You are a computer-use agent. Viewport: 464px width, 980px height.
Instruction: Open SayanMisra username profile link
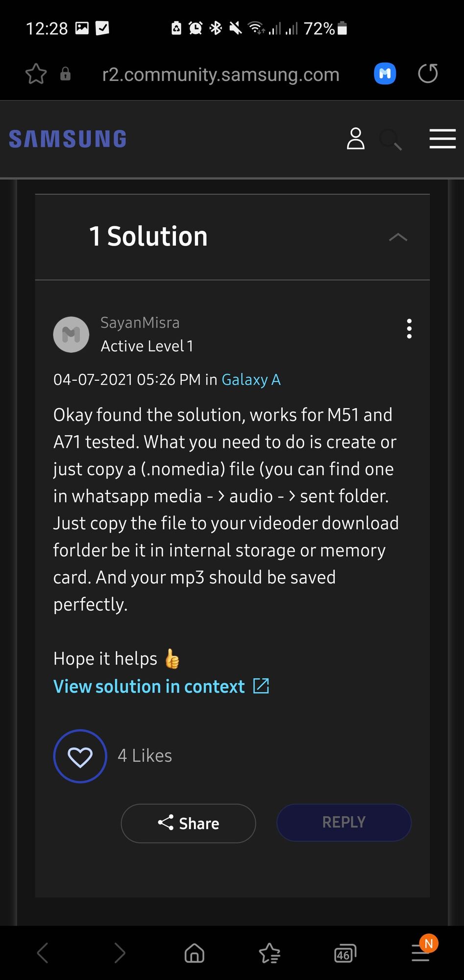(140, 323)
